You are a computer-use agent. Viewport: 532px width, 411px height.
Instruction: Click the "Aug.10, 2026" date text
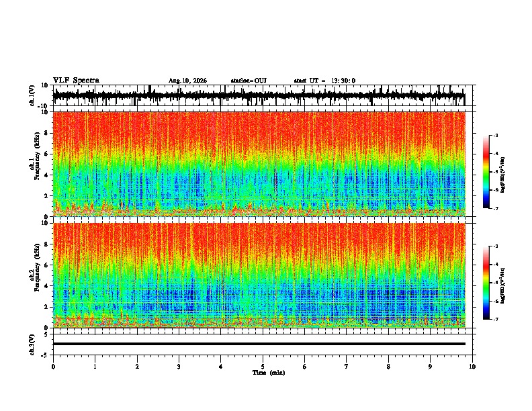[x=187, y=81]
